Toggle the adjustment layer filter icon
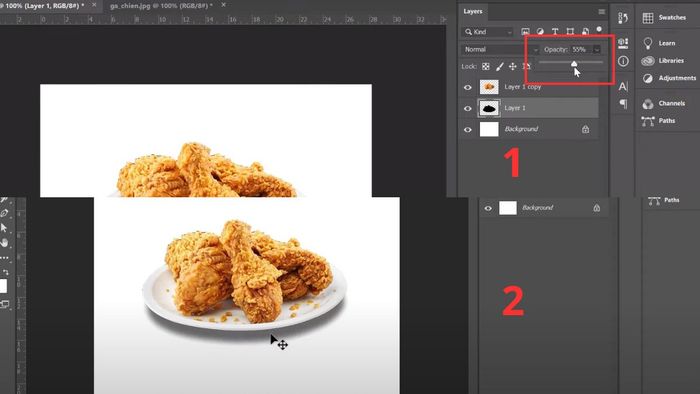The image size is (700, 394). [540, 32]
